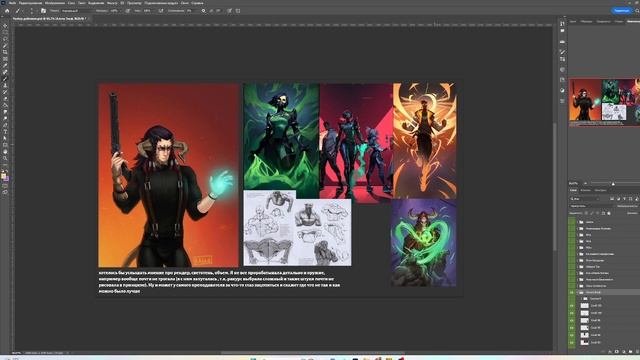Select the Brush tool in the toolbox
The height and width of the screenshot is (360, 640).
(x=5, y=78)
